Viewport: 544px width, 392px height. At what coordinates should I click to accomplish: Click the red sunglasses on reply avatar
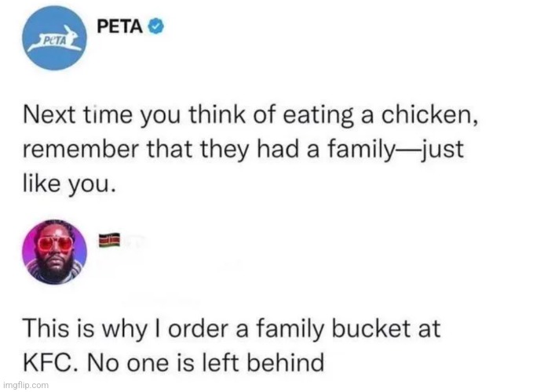(x=55, y=244)
